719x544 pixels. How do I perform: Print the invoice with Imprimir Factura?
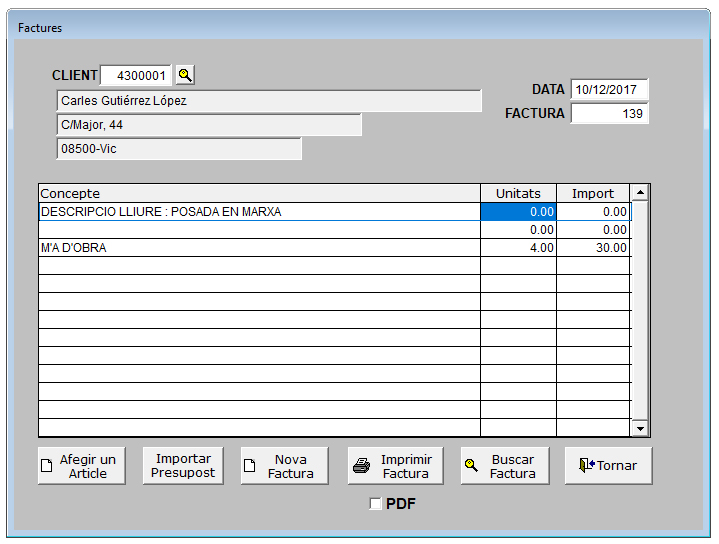pyautogui.click(x=395, y=466)
